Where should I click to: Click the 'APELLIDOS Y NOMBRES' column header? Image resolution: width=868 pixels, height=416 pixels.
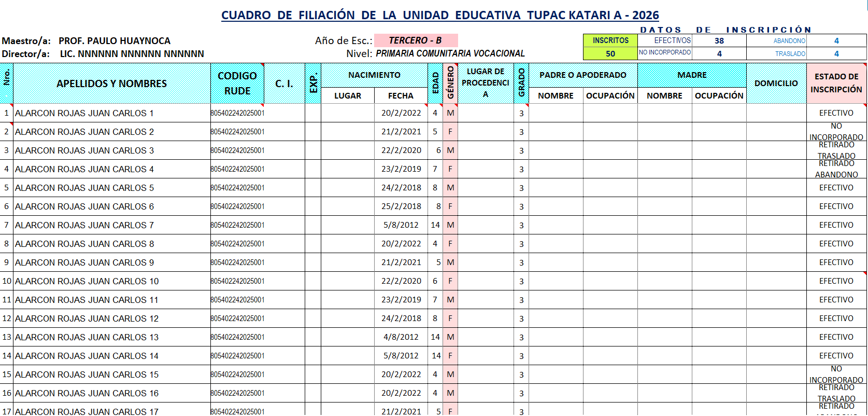point(112,84)
